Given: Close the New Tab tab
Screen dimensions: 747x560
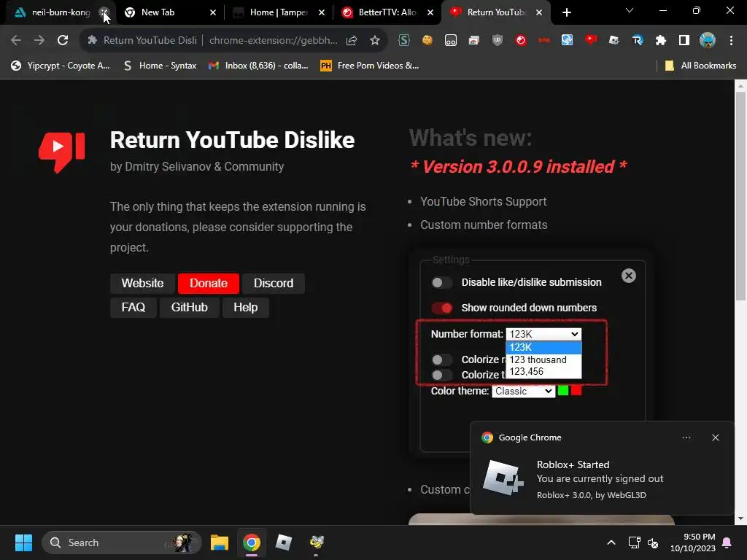Looking at the screenshot, I should [x=213, y=12].
